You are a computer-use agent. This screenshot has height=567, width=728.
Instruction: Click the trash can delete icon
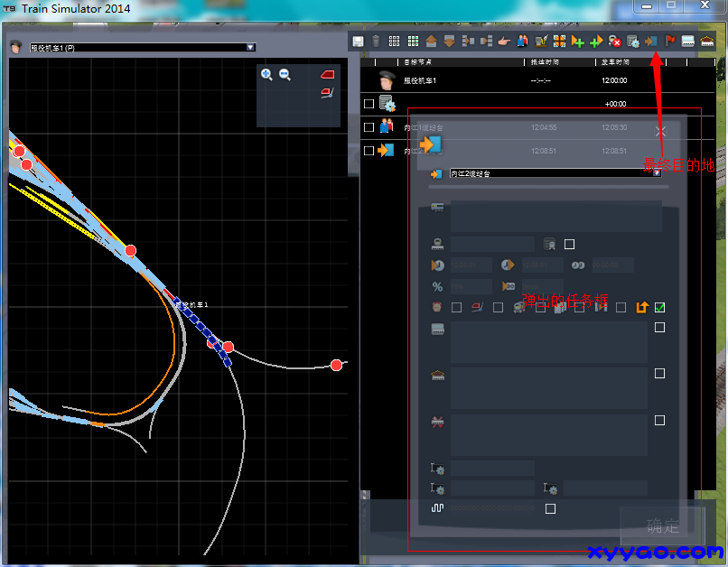click(376, 42)
